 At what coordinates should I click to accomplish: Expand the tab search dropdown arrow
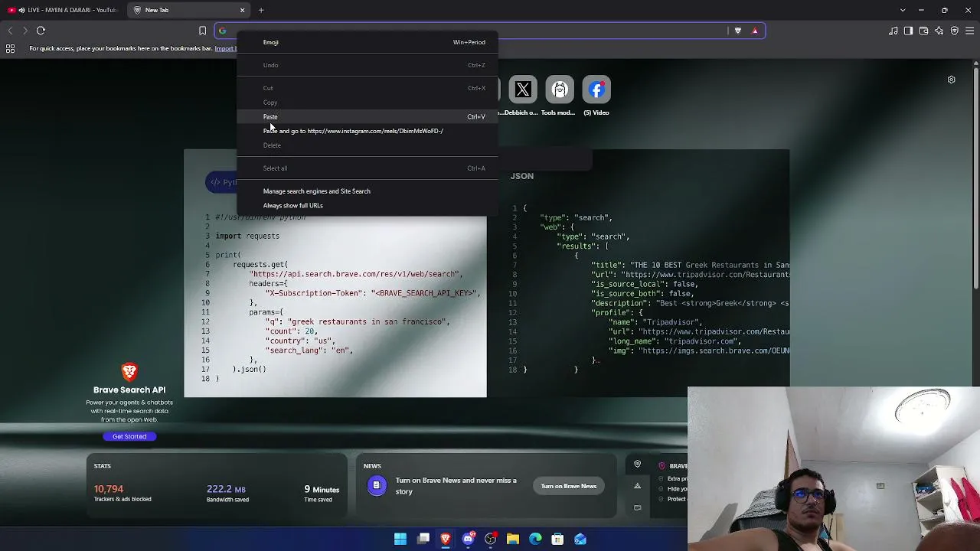[x=903, y=10]
